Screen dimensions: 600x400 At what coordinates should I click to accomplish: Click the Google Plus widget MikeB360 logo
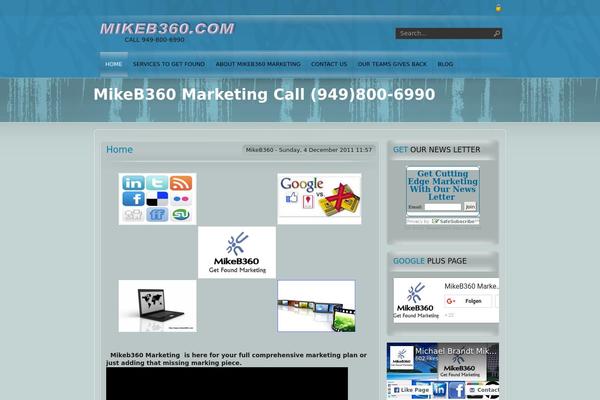pyautogui.click(x=416, y=300)
